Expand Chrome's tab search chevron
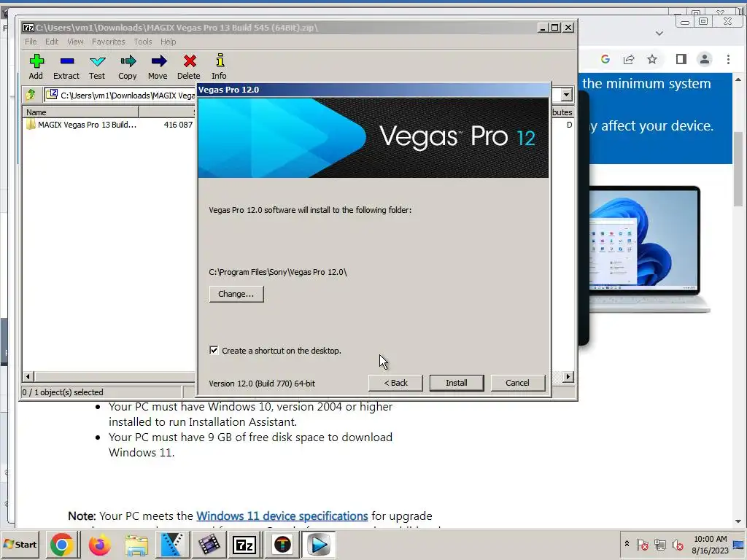 [x=659, y=34]
